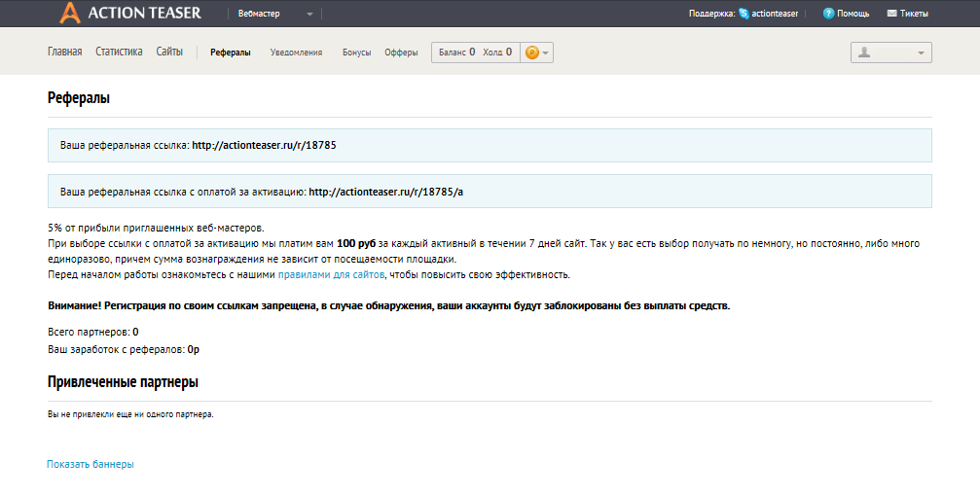This screenshot has width=980, height=497.
Task: Click the referral link box ending in 18785/a
Action: pyautogui.click(x=490, y=192)
